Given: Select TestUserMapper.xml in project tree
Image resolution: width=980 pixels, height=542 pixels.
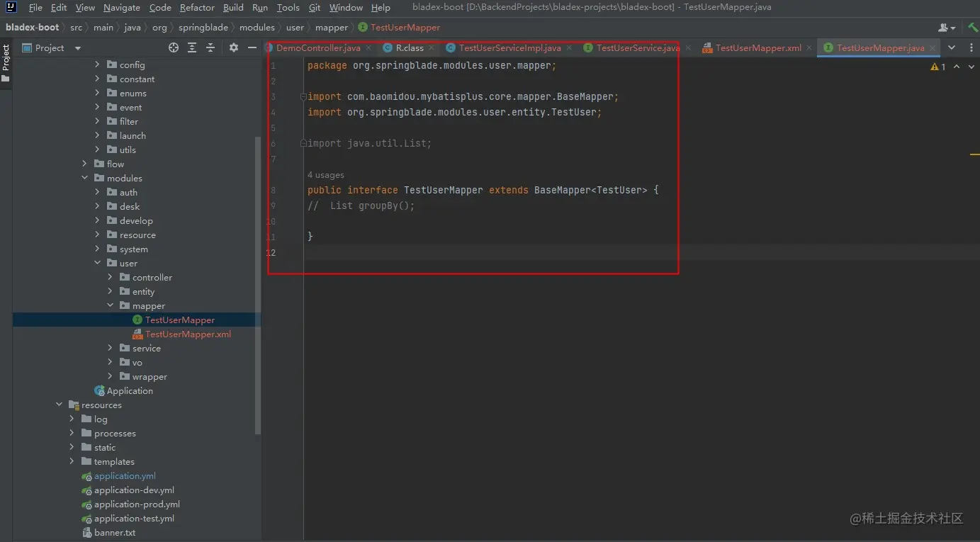Looking at the screenshot, I should coord(188,334).
